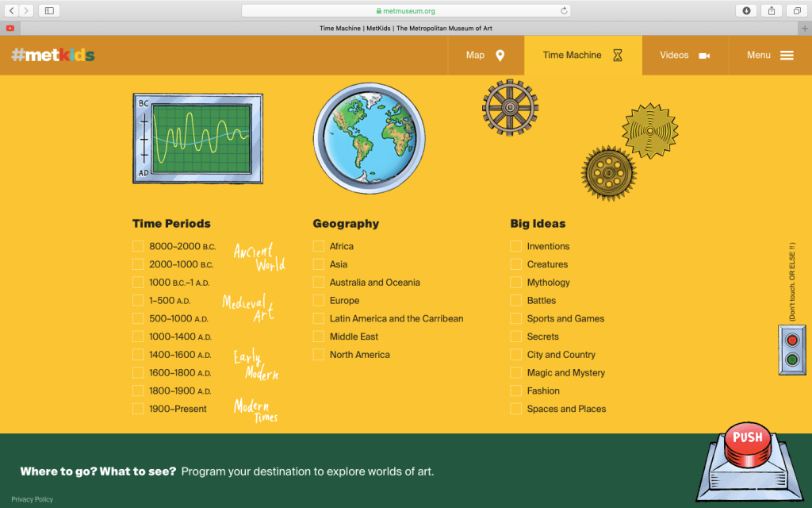Screen dimensions: 812x508
Task: Toggle the Safari sidebar button
Action: point(49,10)
